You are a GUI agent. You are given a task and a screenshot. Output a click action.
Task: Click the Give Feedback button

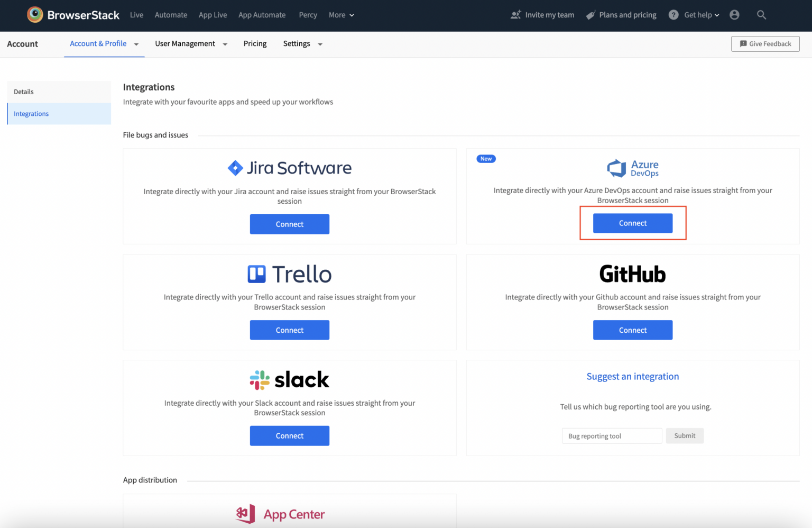(765, 43)
